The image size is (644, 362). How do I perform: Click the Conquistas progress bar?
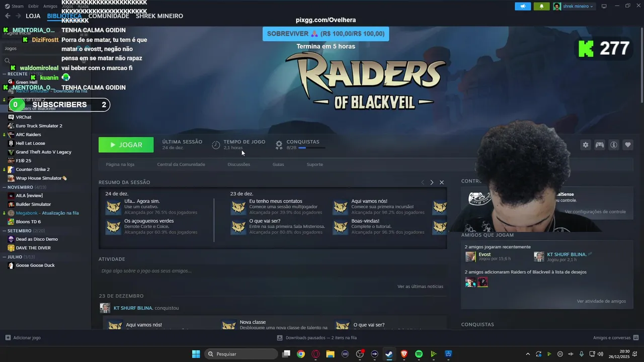tap(311, 148)
